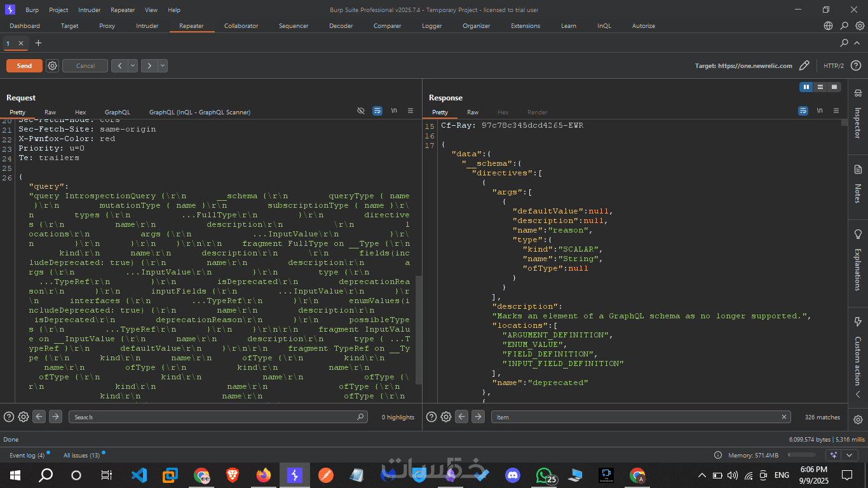This screenshot has height=488, width=868.
Task: Launch Visual Studio Code from the taskbar
Action: (139, 475)
